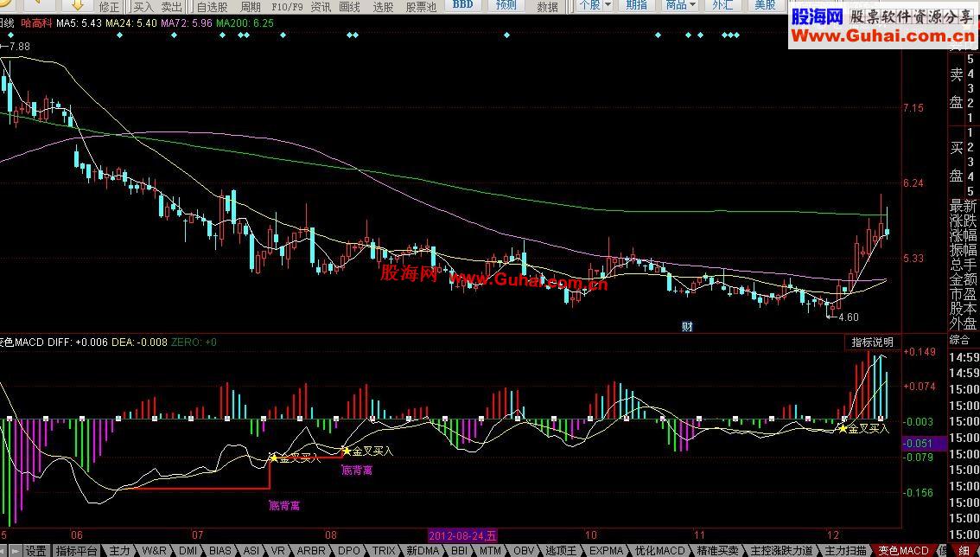Select the 精准买卖 indicator tab
Viewport: 980px width, 557px height.
(717, 551)
